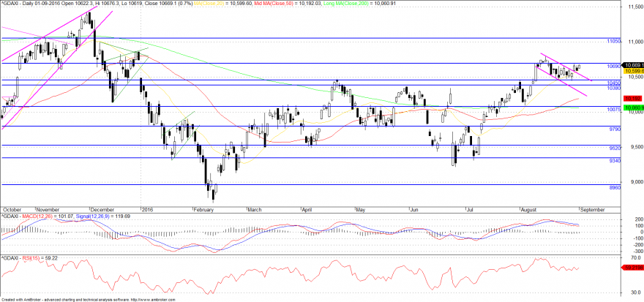The height and width of the screenshot is (302, 644).
Task: Click the 10690 level label
Action: 613,66
